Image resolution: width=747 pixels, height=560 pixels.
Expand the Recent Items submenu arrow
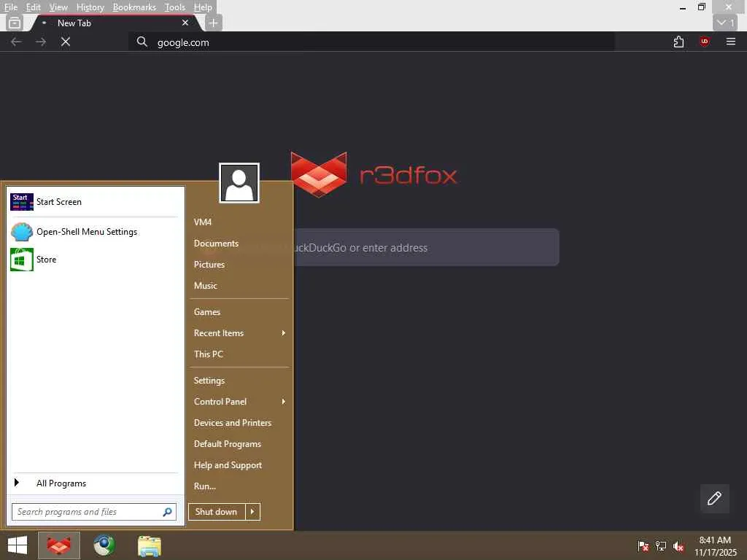pyautogui.click(x=283, y=332)
